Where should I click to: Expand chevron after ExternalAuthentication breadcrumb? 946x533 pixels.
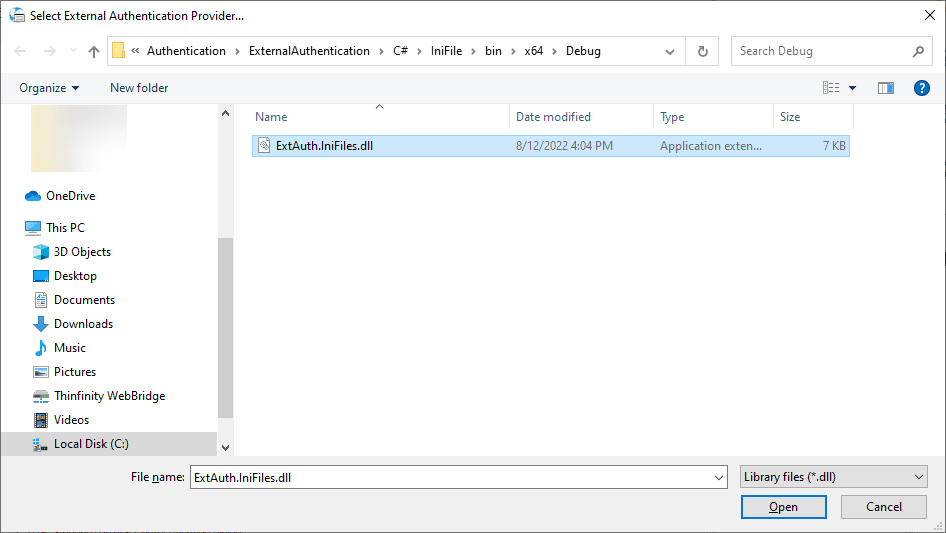pos(381,51)
